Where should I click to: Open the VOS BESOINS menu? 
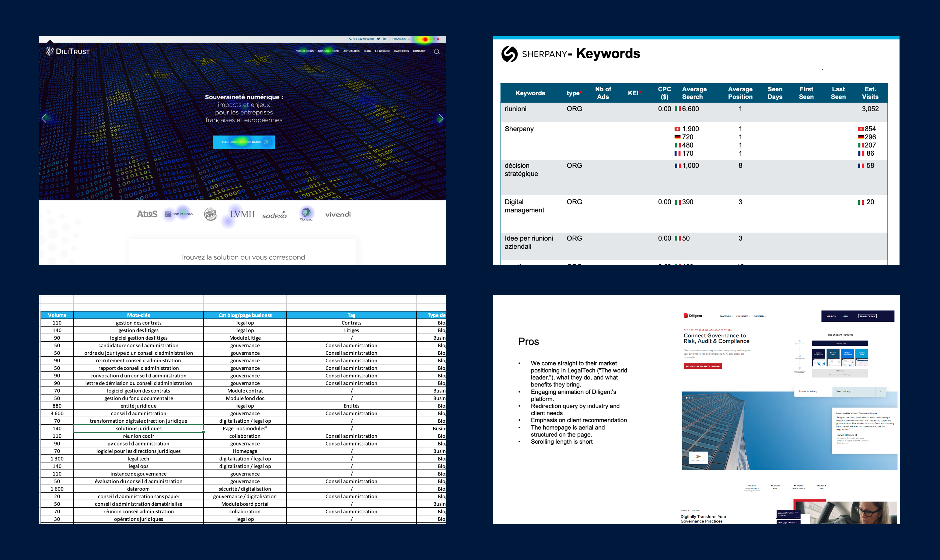pos(305,51)
